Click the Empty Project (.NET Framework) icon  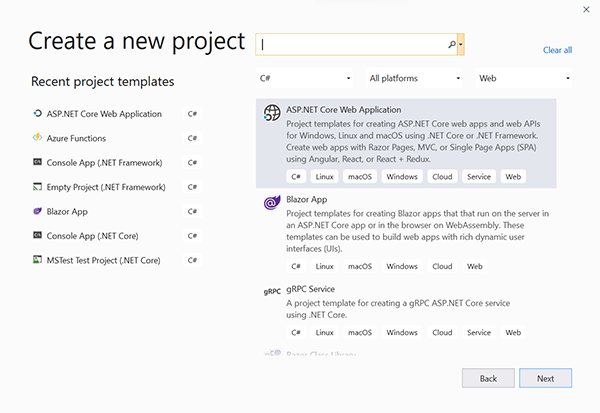[37, 186]
